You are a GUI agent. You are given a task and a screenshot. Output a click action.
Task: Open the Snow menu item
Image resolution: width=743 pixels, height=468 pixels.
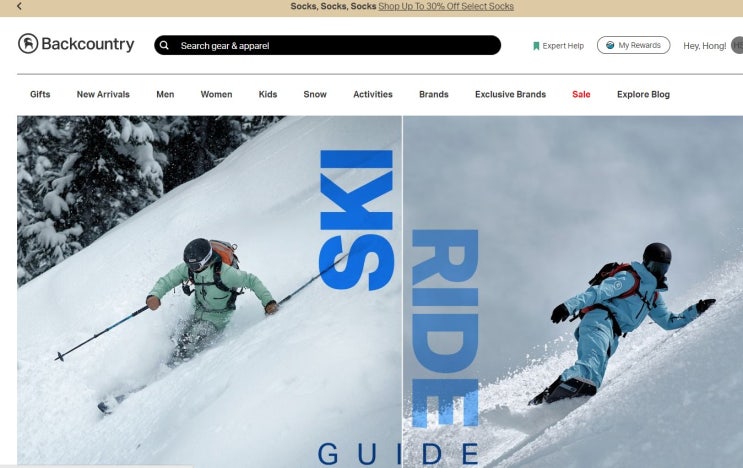click(315, 94)
